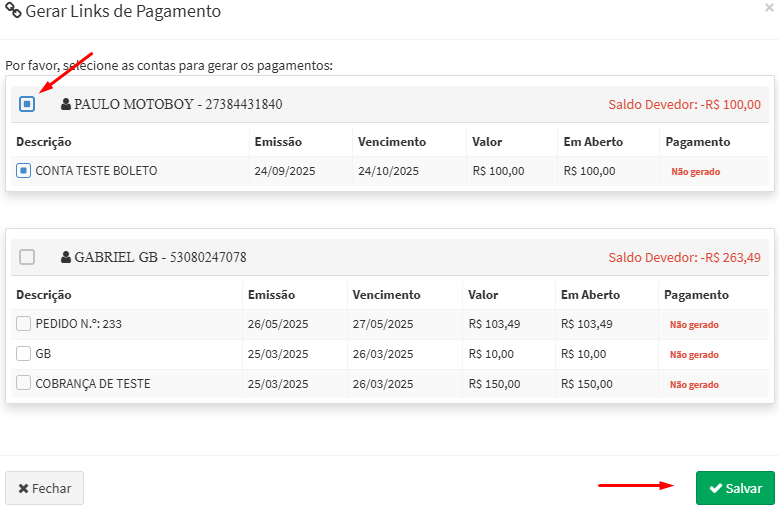Click the user icon beside PAULO MOTOBOY
The height and width of the screenshot is (513, 779).
pos(66,104)
